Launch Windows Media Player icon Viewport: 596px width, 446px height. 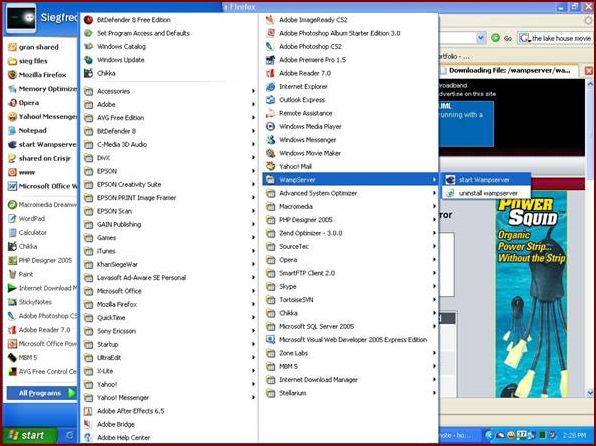point(270,126)
